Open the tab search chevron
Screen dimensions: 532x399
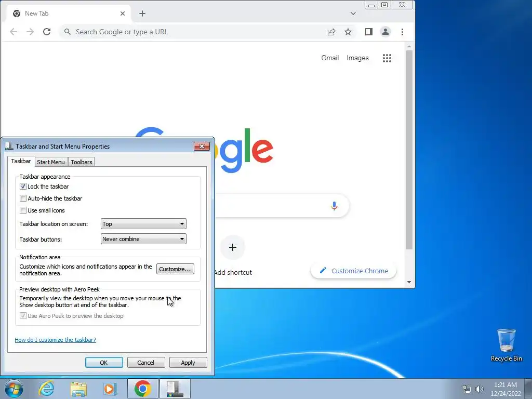click(x=353, y=14)
